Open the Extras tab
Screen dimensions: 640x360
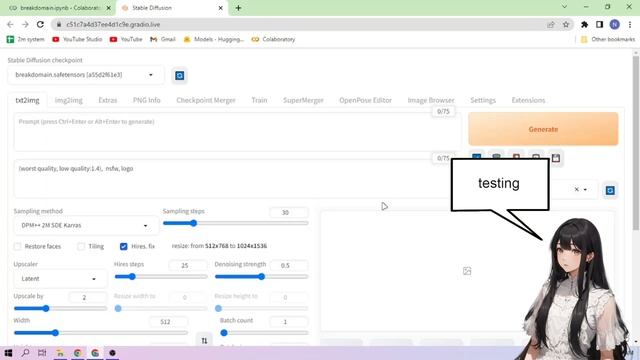coord(108,100)
